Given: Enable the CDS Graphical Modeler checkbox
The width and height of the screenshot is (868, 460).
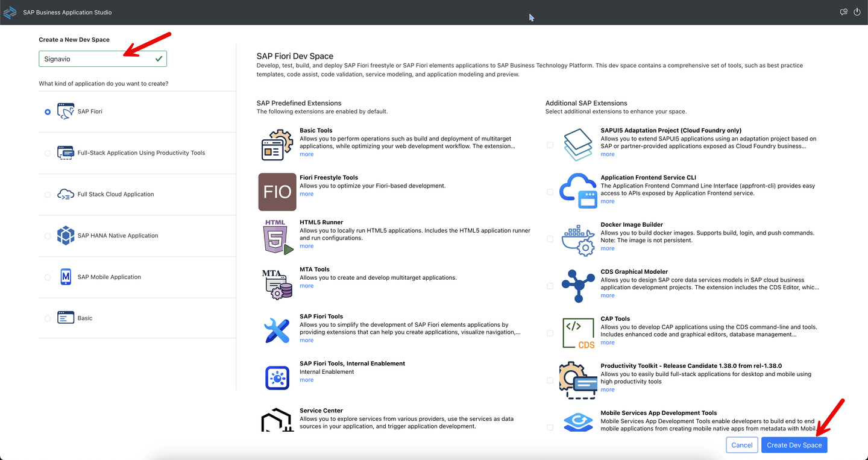Looking at the screenshot, I should point(550,286).
